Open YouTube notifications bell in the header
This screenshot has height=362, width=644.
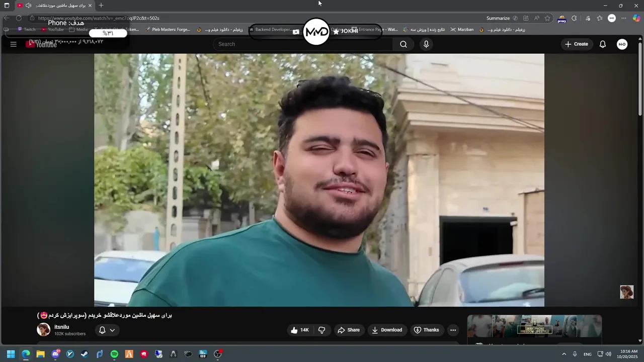pos(603,44)
